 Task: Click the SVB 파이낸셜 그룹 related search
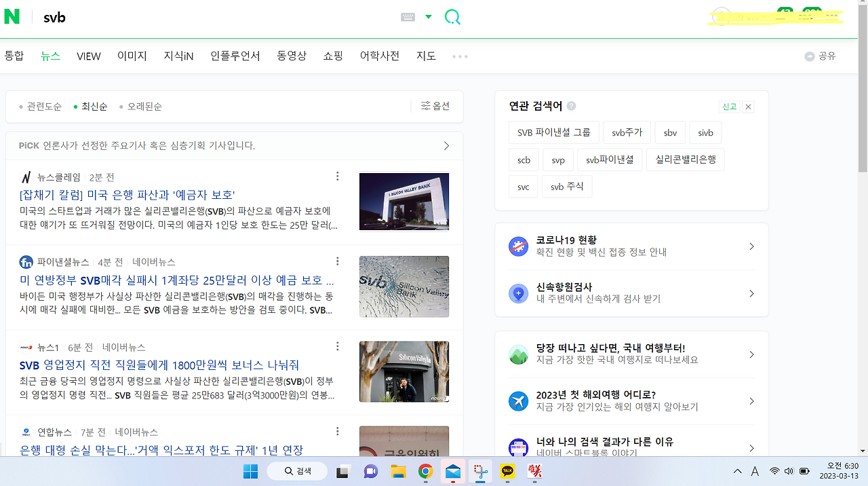click(x=553, y=132)
